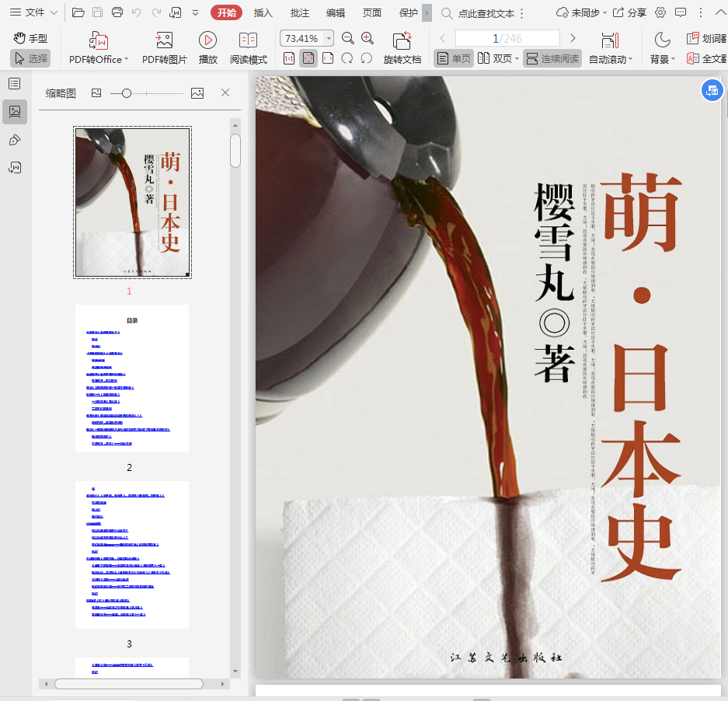728x701 pixels.
Task: Select the page 2 目录 thumbnail
Action: (x=132, y=378)
